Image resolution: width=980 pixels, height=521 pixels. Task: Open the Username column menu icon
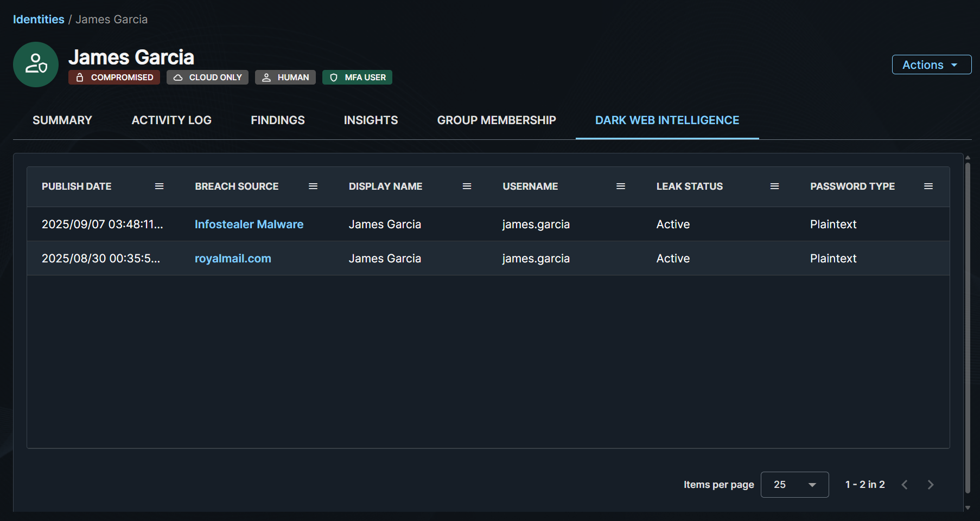tap(621, 186)
